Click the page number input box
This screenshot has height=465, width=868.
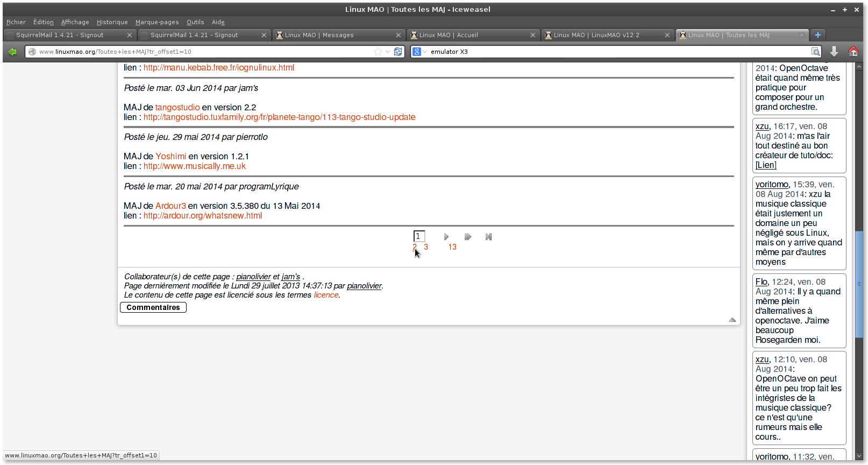[419, 236]
